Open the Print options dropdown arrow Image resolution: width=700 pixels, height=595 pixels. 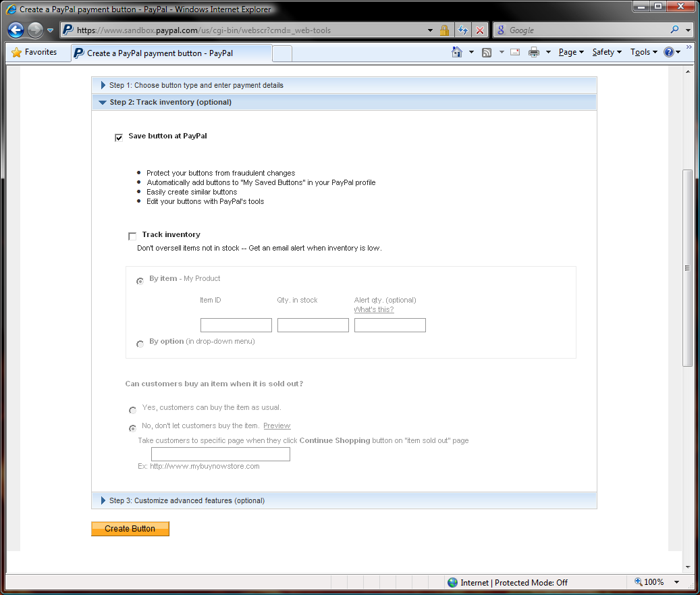pyautogui.click(x=548, y=52)
